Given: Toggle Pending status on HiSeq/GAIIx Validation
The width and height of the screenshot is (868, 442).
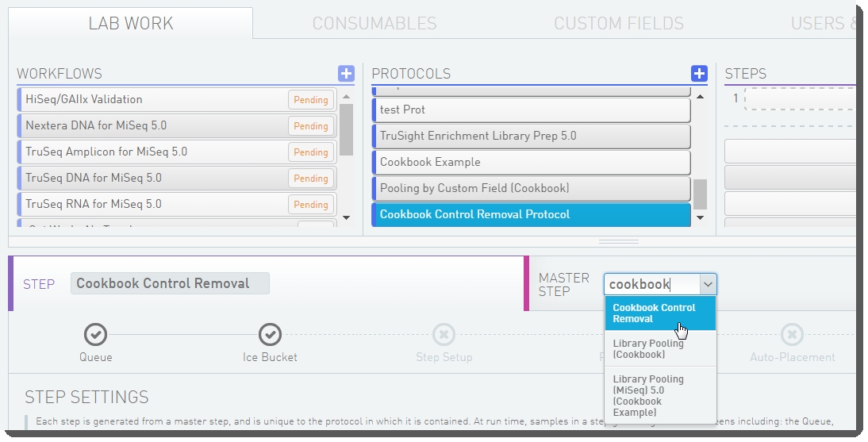Looking at the screenshot, I should [310, 100].
